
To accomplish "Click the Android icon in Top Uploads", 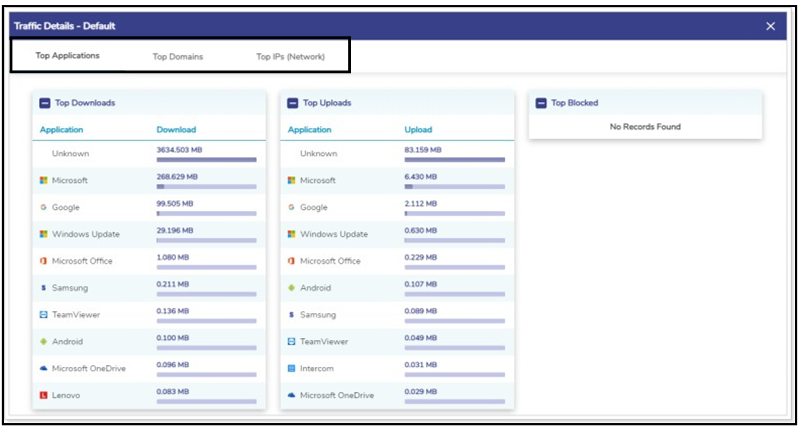I will tap(291, 288).
